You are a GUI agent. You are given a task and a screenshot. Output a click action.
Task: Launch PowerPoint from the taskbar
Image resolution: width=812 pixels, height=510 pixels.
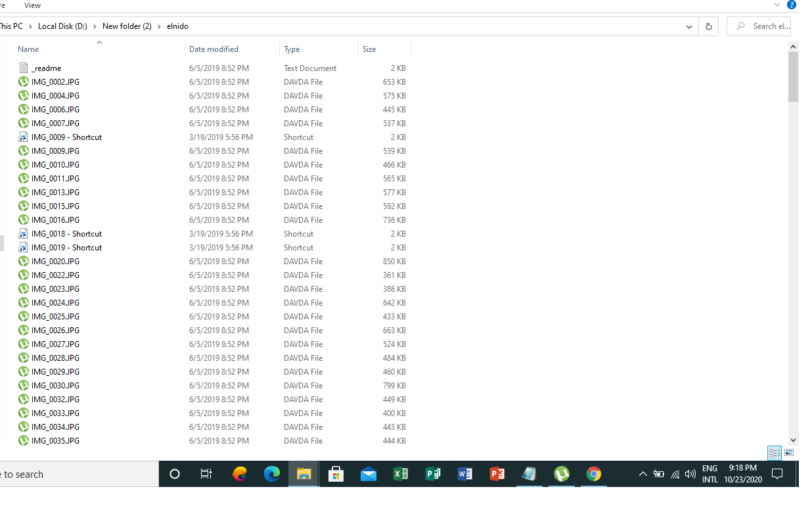[497, 474]
